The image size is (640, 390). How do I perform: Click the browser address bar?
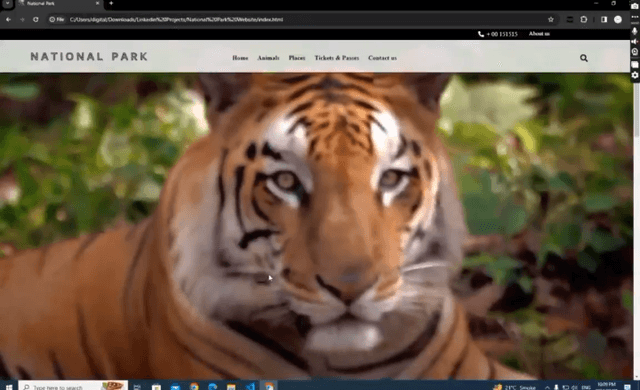[302, 19]
